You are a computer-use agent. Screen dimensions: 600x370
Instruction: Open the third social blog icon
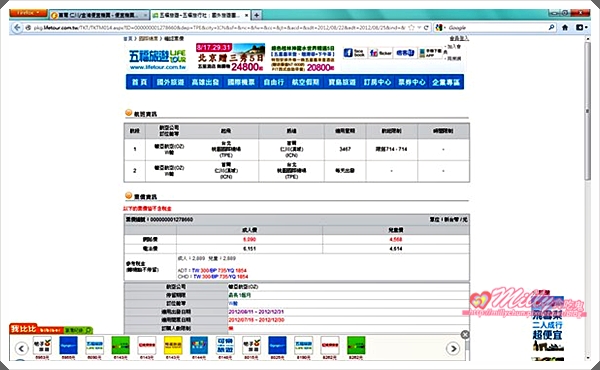(x=405, y=53)
